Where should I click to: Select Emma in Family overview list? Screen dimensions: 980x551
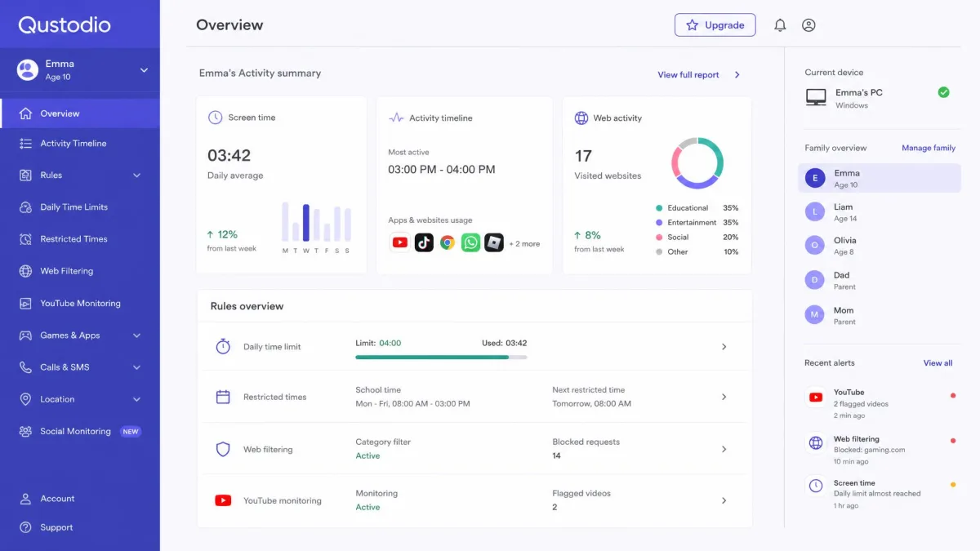880,178
